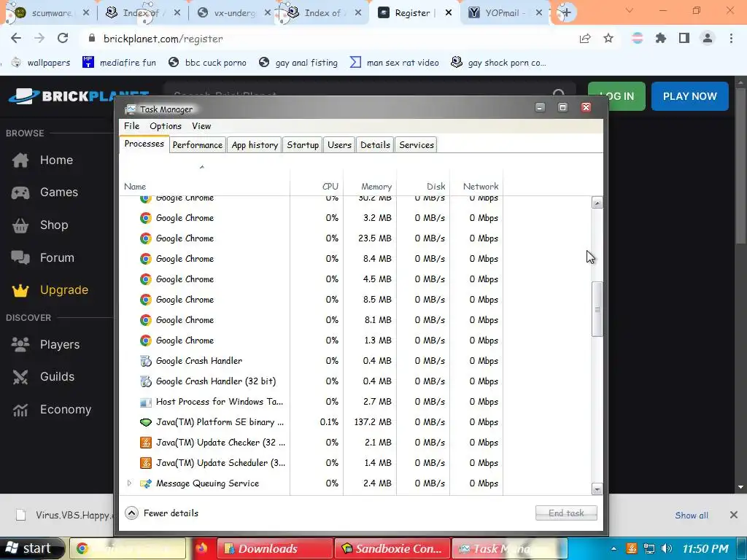Show hidden tray icons arrow
The width and height of the screenshot is (747, 560).
tap(614, 548)
